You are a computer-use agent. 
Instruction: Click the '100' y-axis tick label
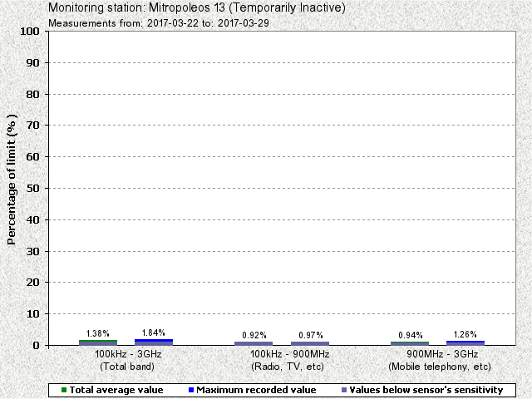(30, 32)
